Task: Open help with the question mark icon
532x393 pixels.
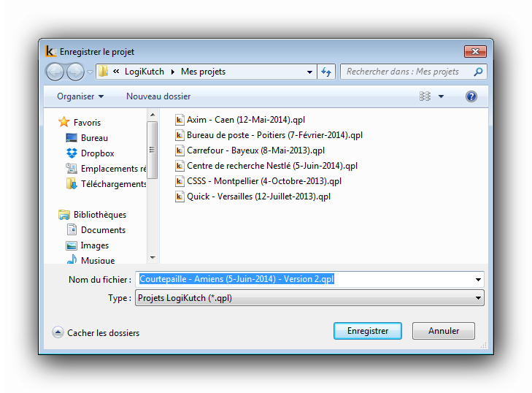Action: point(471,96)
